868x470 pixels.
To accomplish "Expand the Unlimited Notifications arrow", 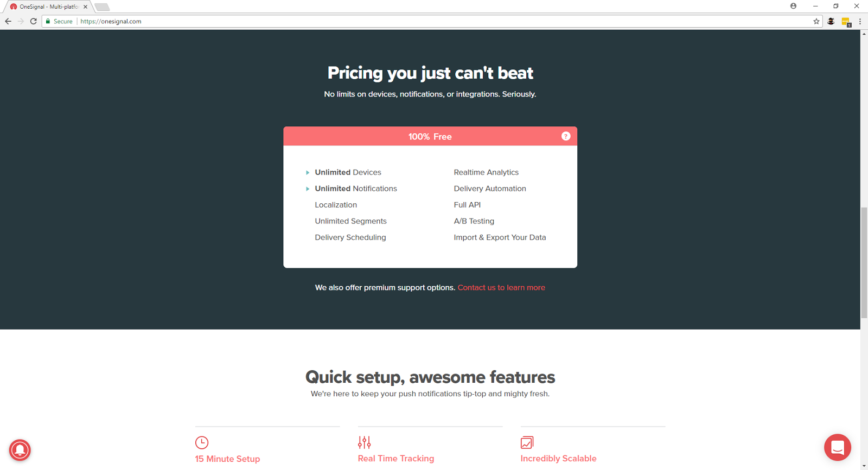I will pos(308,189).
